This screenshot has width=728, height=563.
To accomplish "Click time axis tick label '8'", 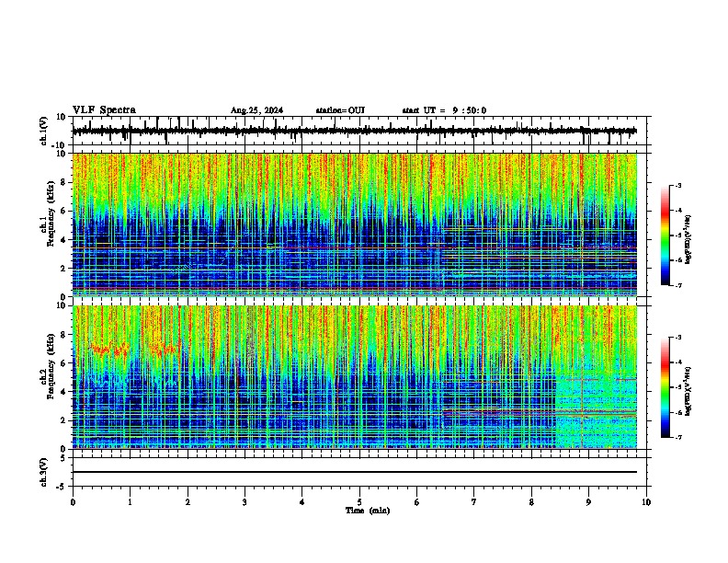I will pyautogui.click(x=531, y=502).
